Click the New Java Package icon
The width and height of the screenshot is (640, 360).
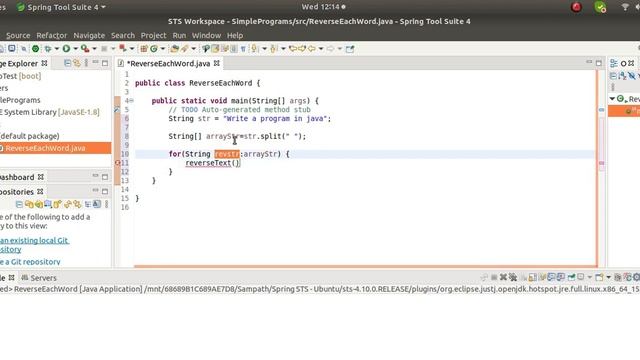tap(144, 49)
